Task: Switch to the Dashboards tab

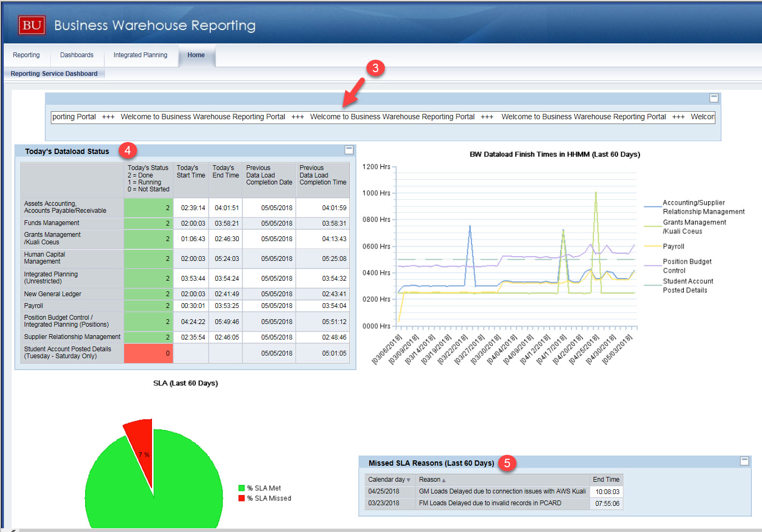Action: [77, 55]
